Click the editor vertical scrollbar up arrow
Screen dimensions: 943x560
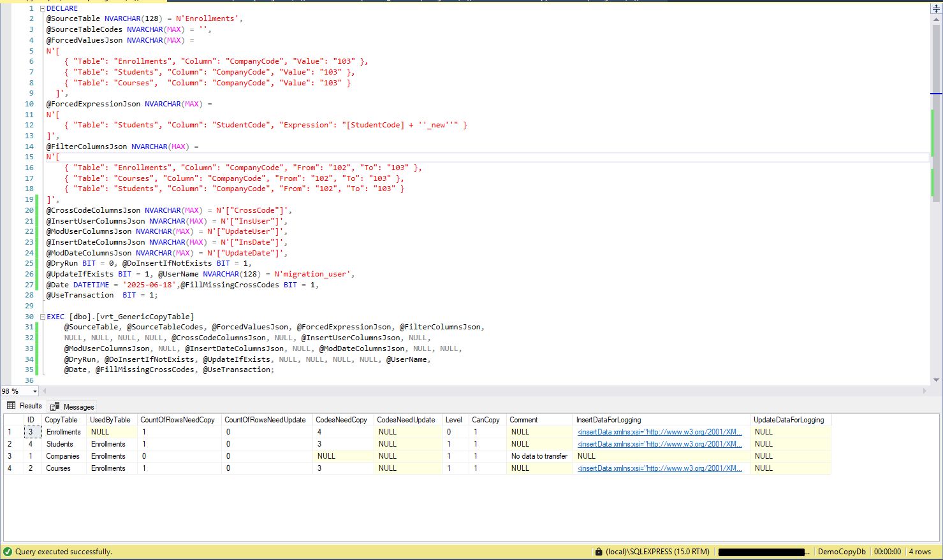pyautogui.click(x=936, y=20)
